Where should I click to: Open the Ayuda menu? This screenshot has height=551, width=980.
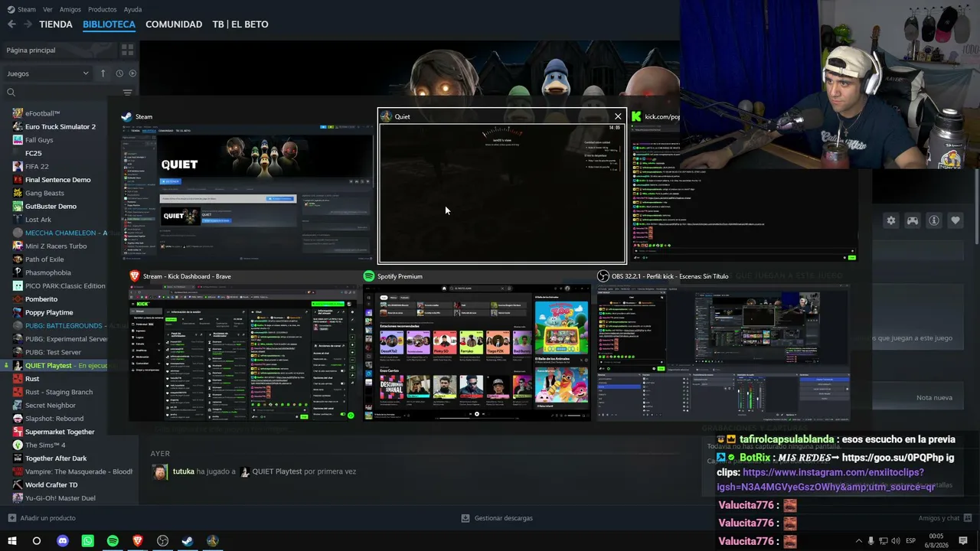[132, 9]
